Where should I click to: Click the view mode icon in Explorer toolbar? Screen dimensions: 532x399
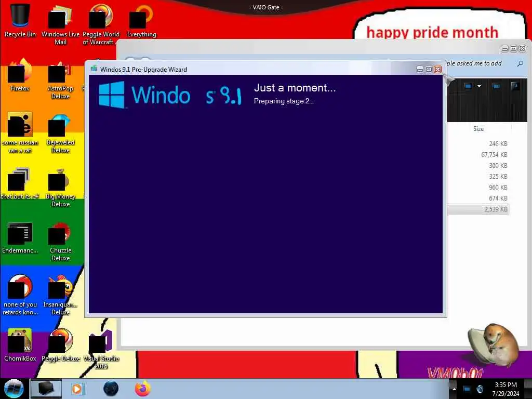(x=468, y=86)
